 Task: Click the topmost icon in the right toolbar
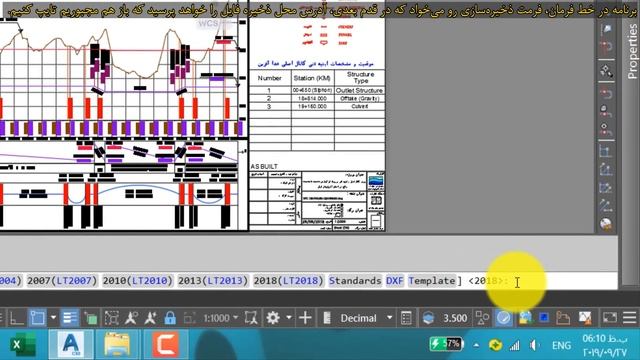click(x=606, y=29)
